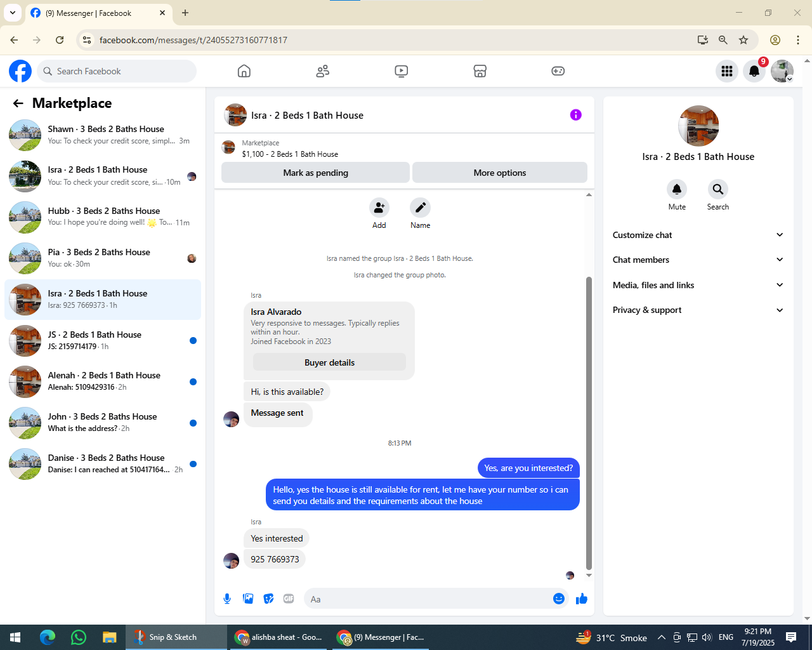The width and height of the screenshot is (812, 650).
Task: Open the Alenah · 2 Beds 1 Bath House chat
Action: pos(103,381)
